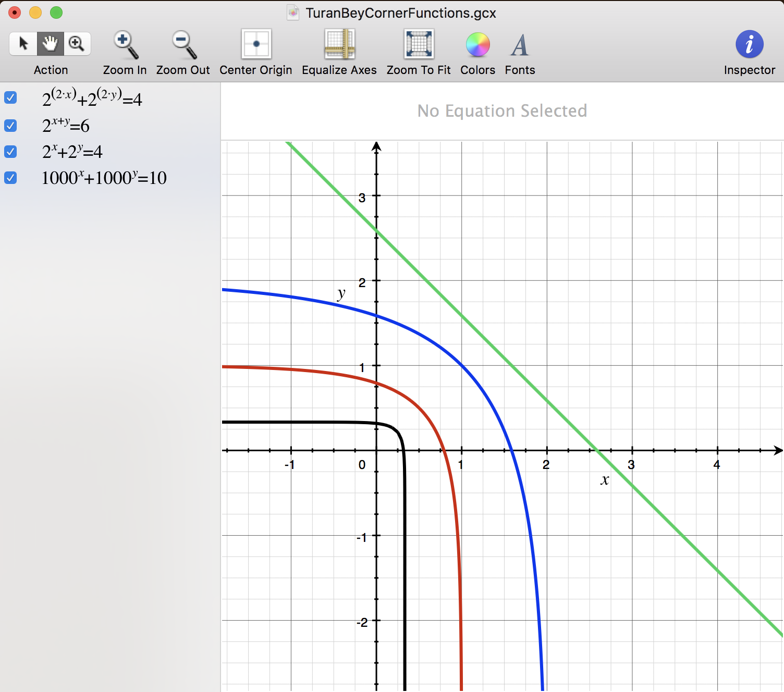Click the blue curve on the graph
This screenshot has width=784, height=692.
click(462, 365)
